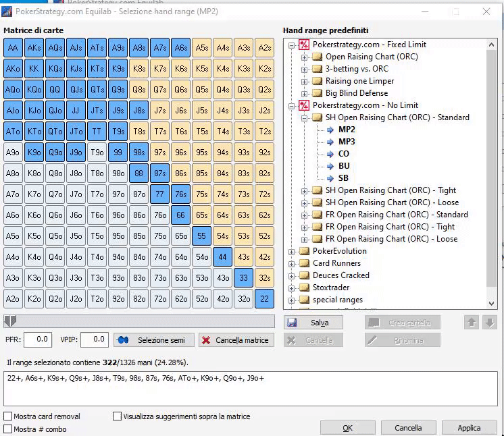The width and height of the screenshot is (504, 436).
Task: Click the suits icon on Selezione semi
Action: coord(123,340)
